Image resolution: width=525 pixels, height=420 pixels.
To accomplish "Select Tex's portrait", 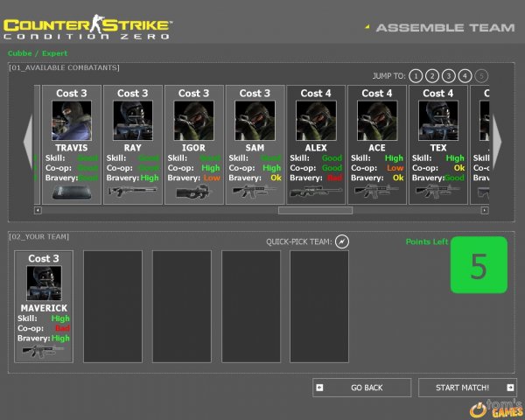I will click(x=438, y=121).
